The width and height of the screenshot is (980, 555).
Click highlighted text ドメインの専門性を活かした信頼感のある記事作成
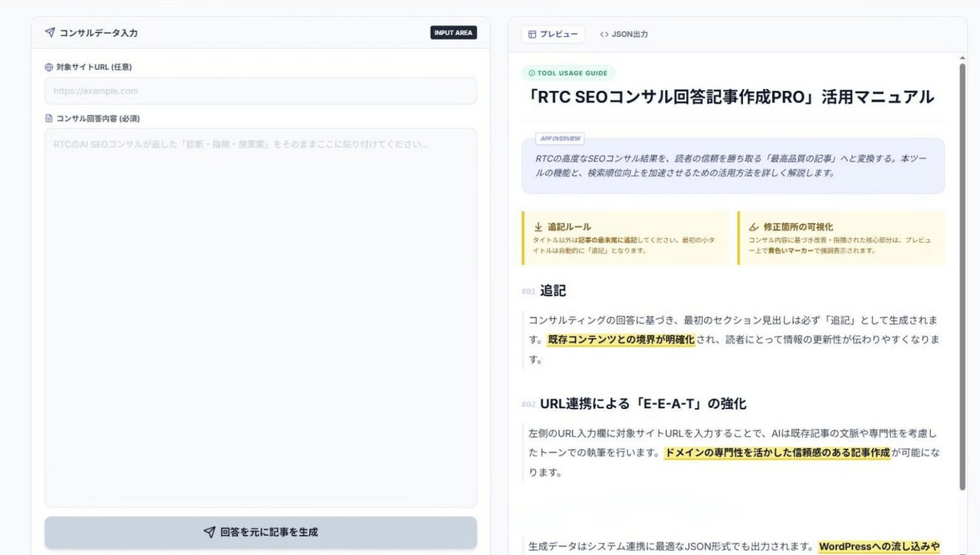pos(777,453)
